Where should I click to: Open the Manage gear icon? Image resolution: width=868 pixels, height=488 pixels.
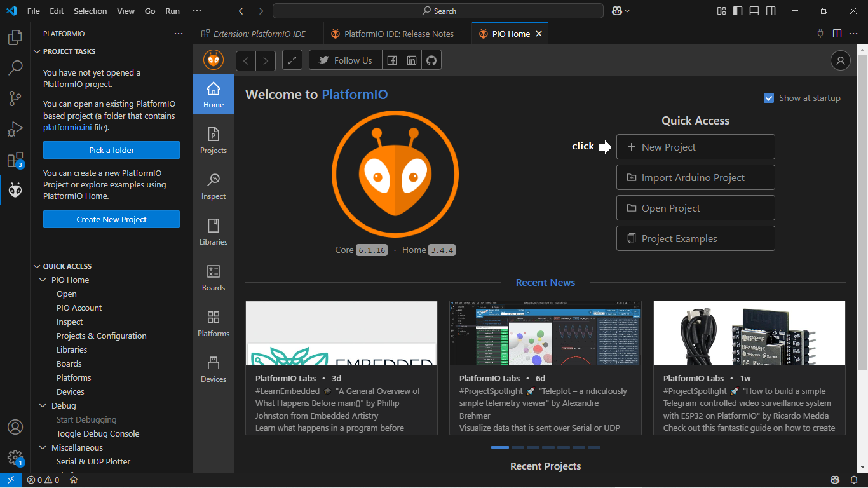pos(15,457)
